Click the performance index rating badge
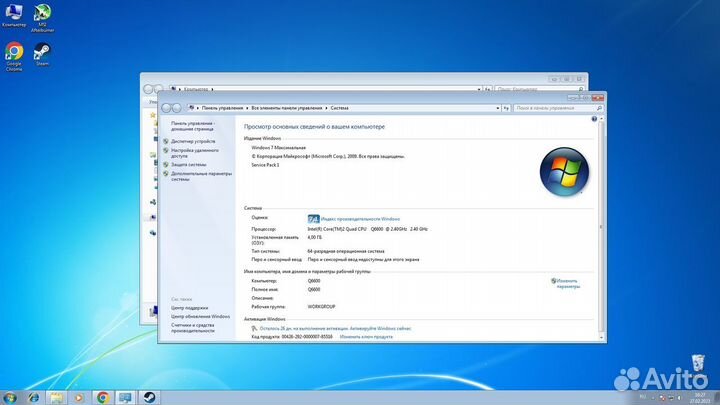Viewport: 720px width, 405px height. tap(313, 219)
